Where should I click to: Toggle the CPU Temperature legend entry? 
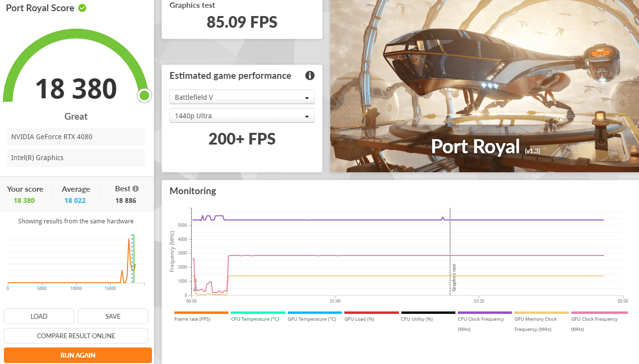[x=258, y=317]
